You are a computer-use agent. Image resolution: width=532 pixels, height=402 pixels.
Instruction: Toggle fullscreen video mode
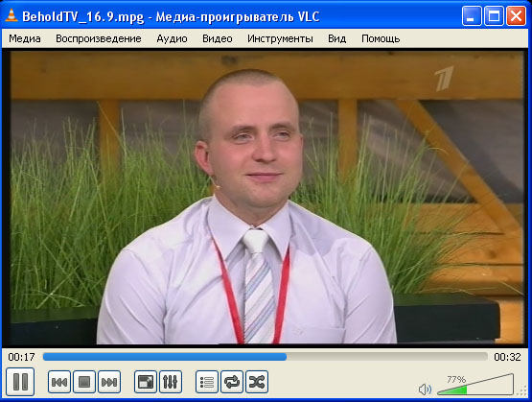[x=146, y=382]
